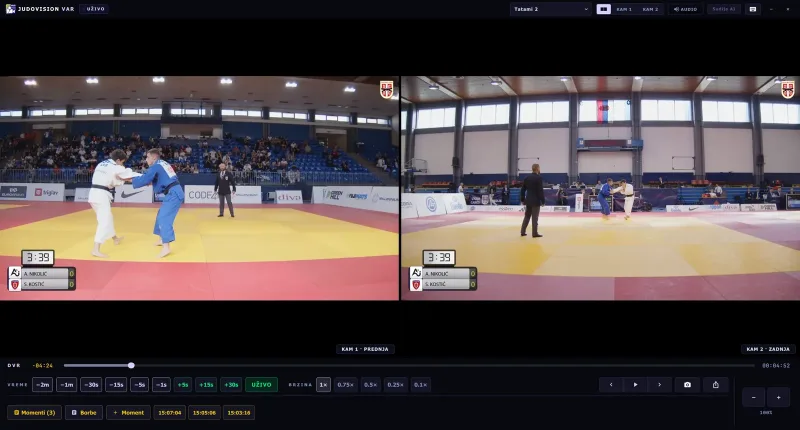Switch to KAM 1 view
Image resolution: width=800 pixels, height=430 pixels.
624,9
